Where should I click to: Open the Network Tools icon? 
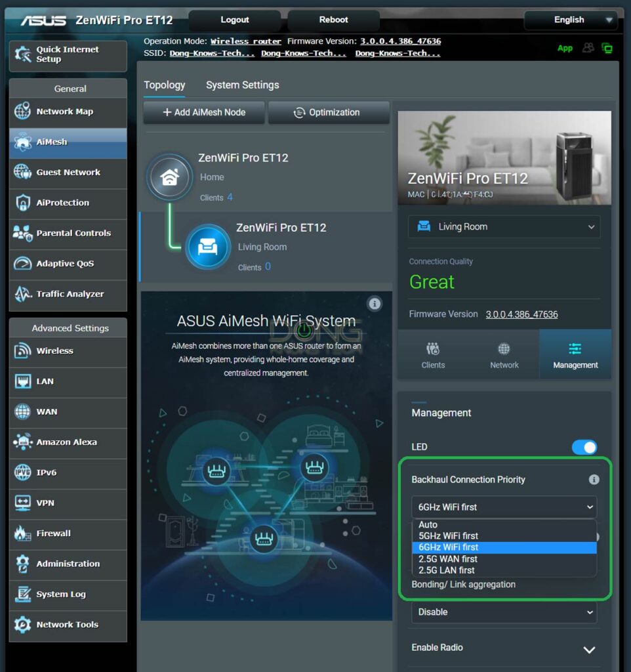(22, 625)
